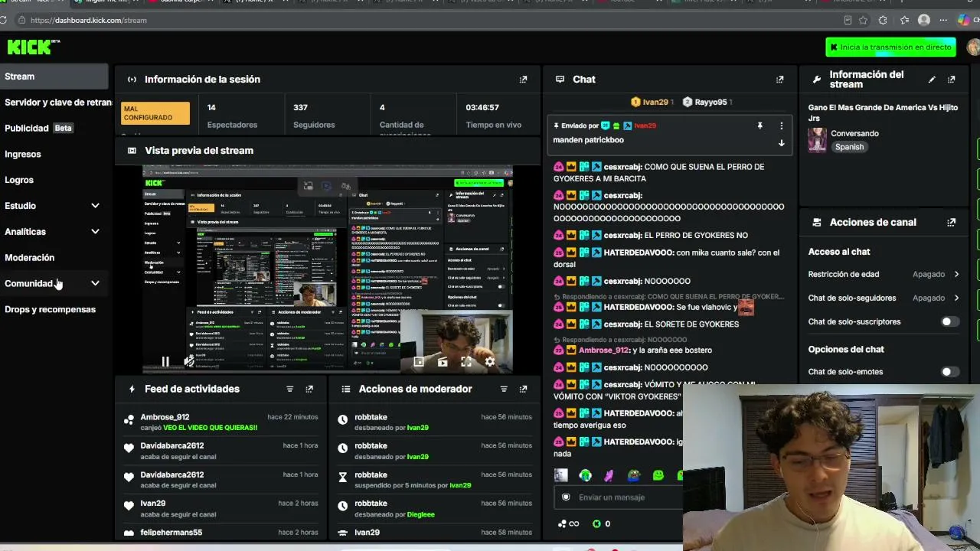Edit stream info with the pencil icon
This screenshot has width=980, height=551.
[932, 80]
